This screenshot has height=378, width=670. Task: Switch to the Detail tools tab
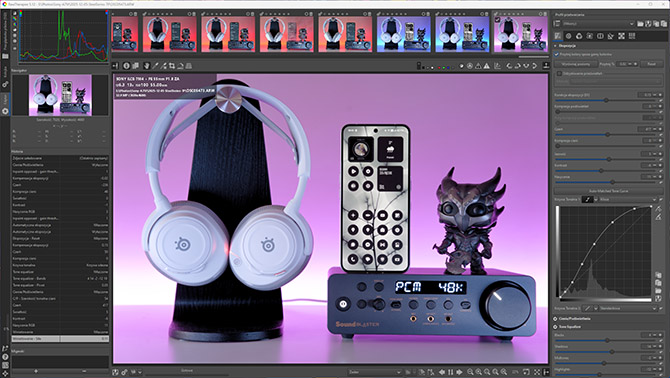(x=569, y=36)
